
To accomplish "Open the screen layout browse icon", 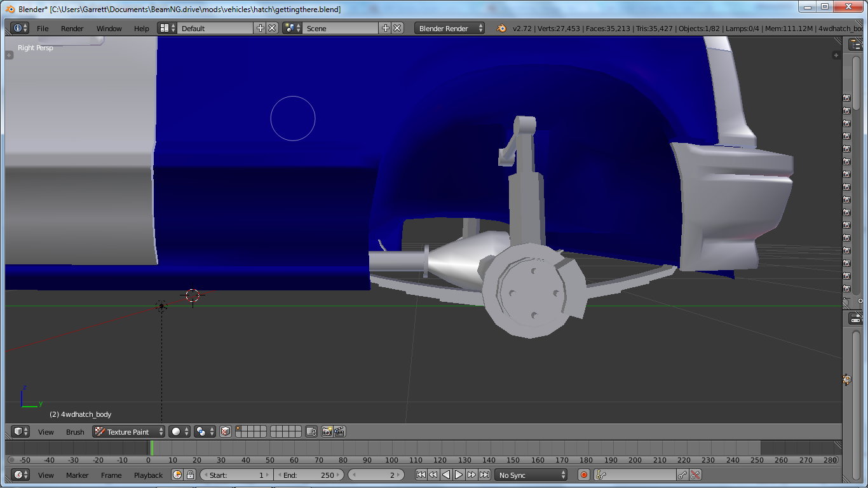I will tap(167, 28).
